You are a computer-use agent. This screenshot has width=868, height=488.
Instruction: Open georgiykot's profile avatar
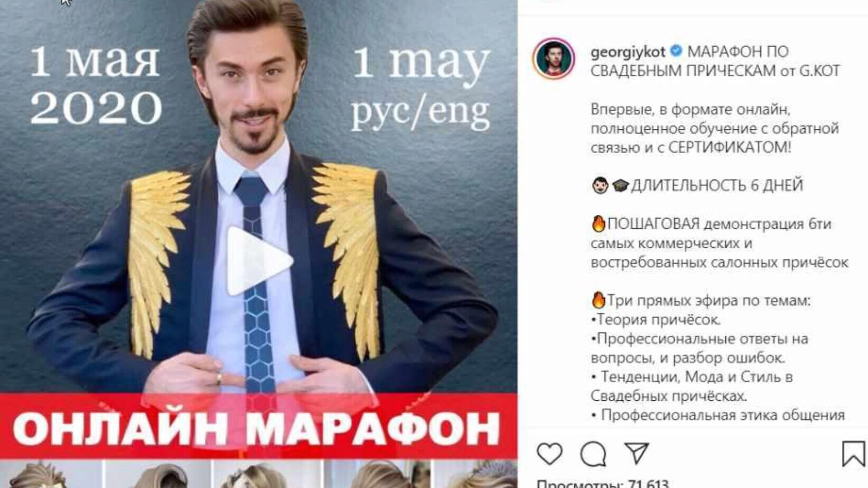pyautogui.click(x=553, y=59)
